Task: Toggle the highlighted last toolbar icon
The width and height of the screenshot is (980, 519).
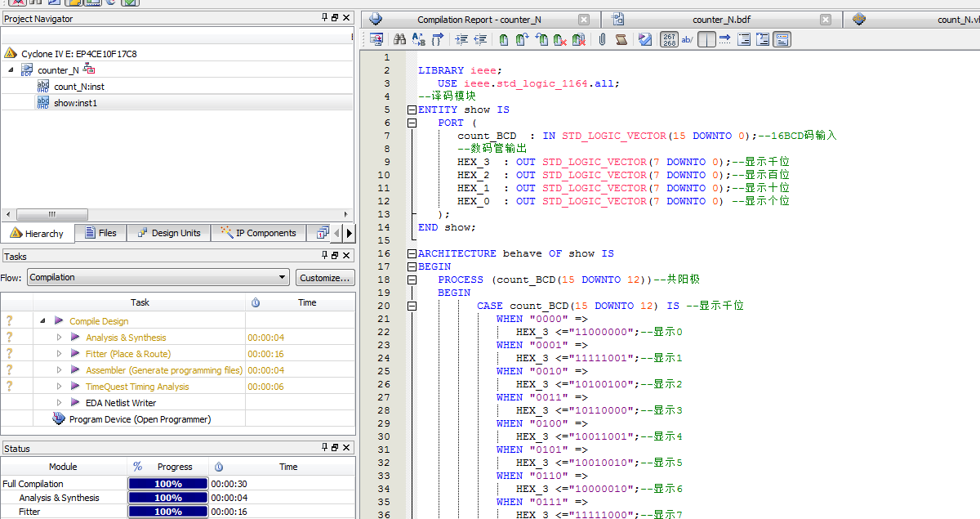Action: [x=782, y=38]
